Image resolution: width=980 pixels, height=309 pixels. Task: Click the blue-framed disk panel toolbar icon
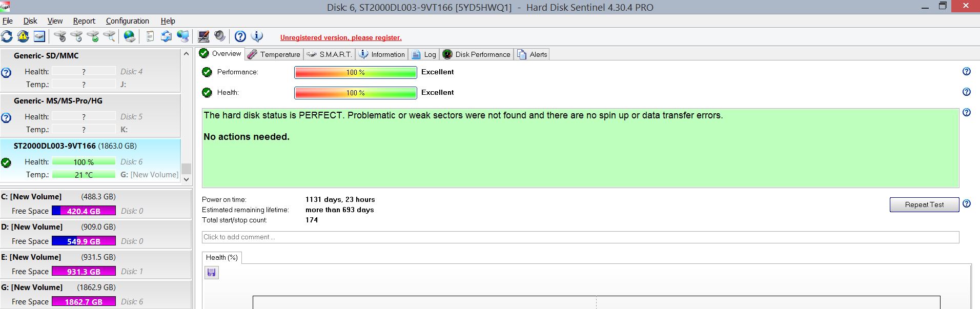(39, 36)
